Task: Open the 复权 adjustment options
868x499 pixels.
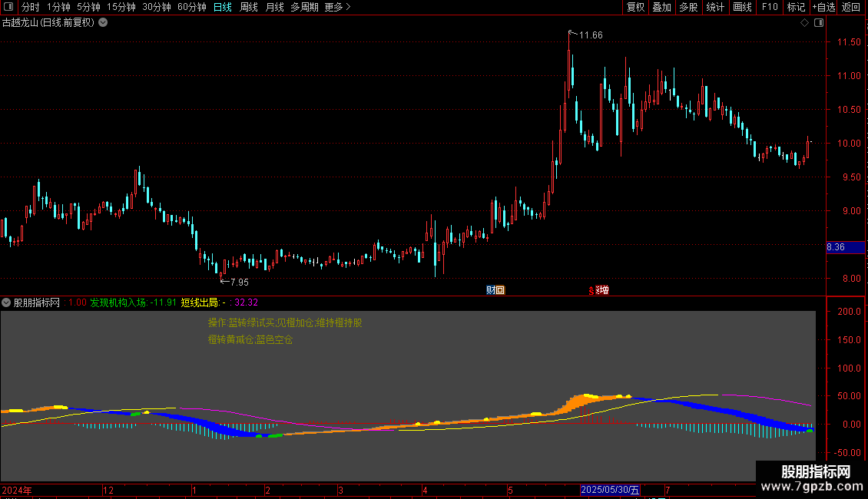Action: [x=635, y=7]
